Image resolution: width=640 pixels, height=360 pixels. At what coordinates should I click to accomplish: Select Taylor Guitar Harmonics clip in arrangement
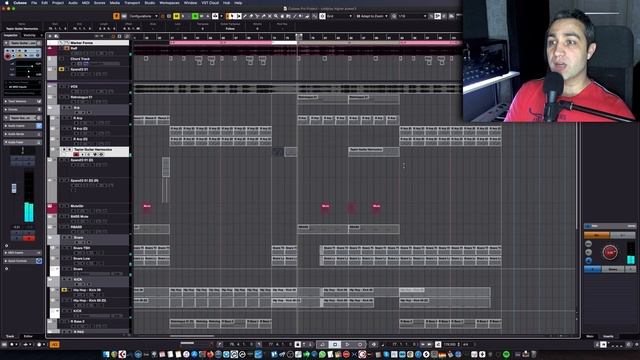click(374, 151)
